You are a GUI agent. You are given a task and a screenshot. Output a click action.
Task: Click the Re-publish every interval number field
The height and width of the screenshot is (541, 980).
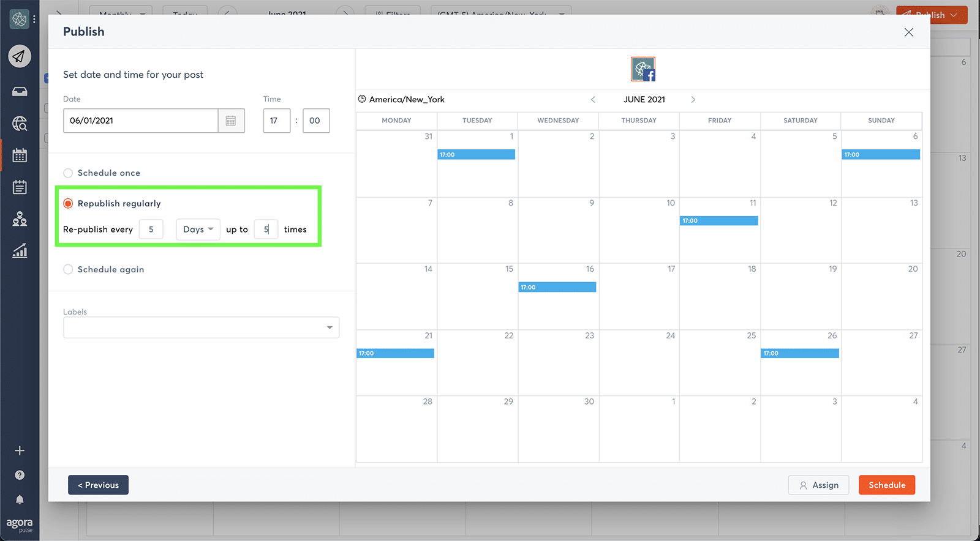coord(151,229)
